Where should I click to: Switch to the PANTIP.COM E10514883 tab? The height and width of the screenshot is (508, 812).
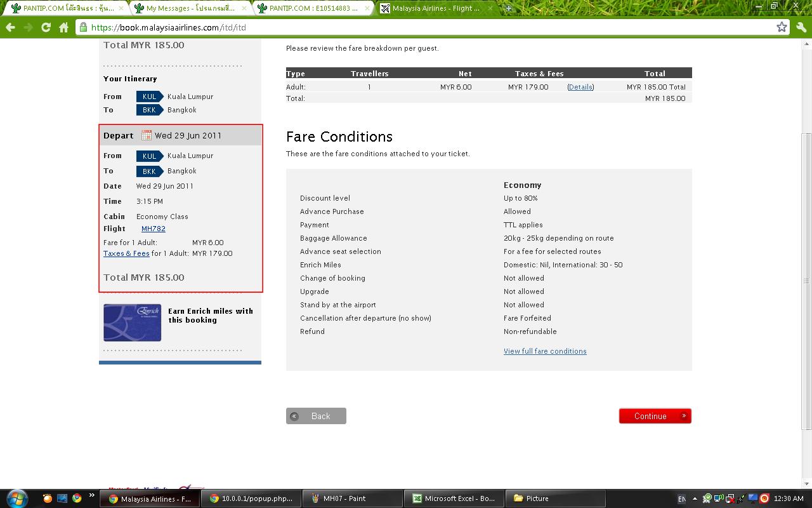(x=313, y=8)
